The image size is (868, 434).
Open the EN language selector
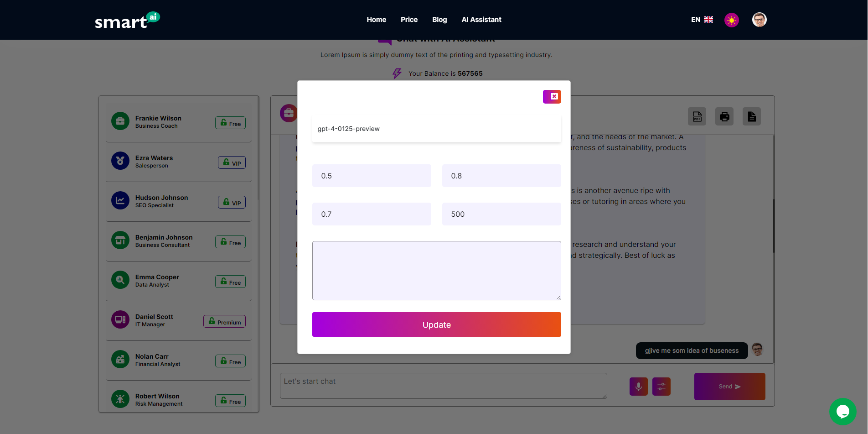(x=702, y=20)
